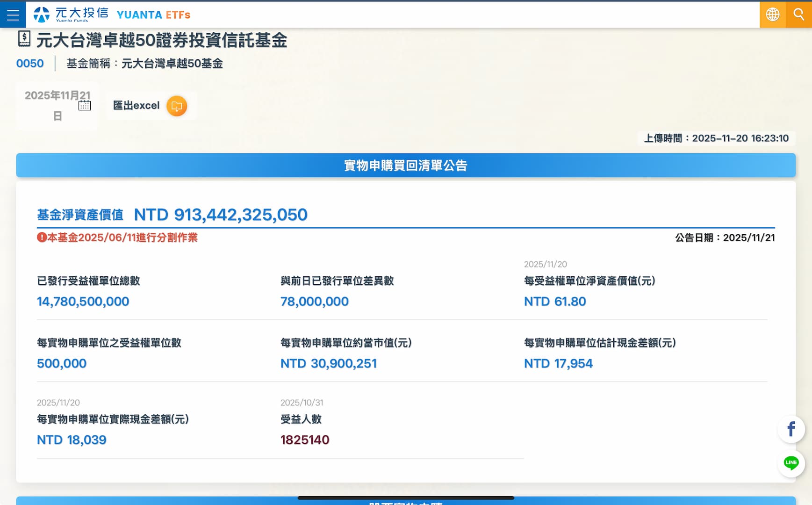Image resolution: width=812 pixels, height=505 pixels.
Task: Open the hamburger navigation menu
Action: tap(13, 14)
